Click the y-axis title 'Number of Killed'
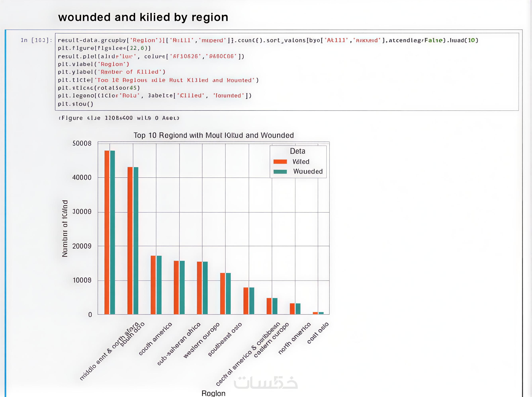The image size is (532, 397). [65, 228]
